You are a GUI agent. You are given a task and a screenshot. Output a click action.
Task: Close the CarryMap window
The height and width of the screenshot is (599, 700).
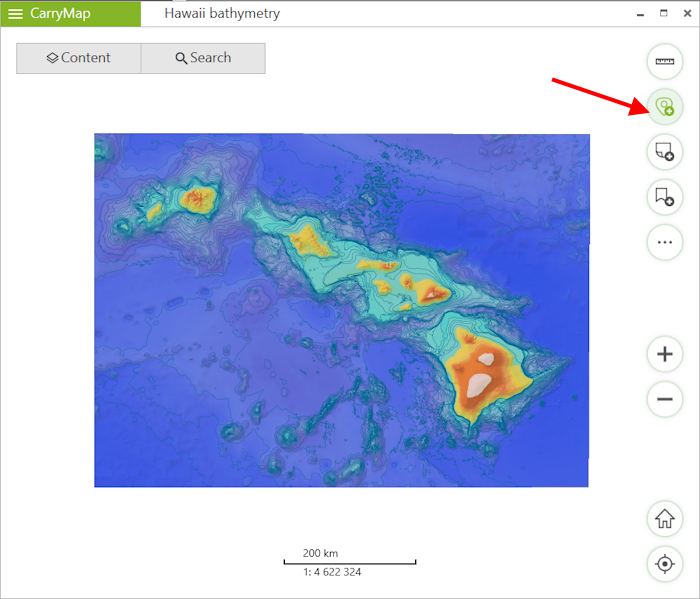[x=687, y=13]
